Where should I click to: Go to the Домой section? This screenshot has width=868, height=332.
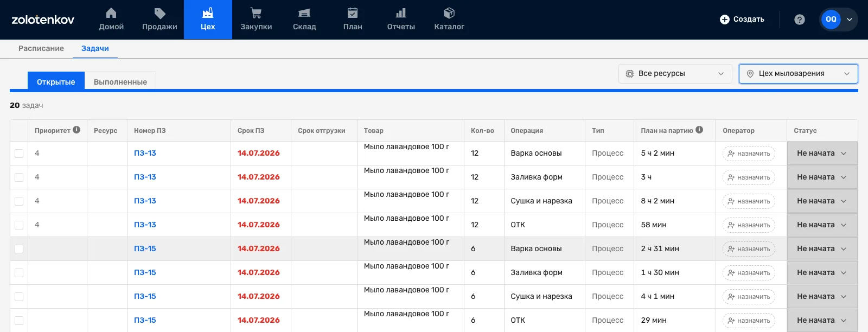111,20
